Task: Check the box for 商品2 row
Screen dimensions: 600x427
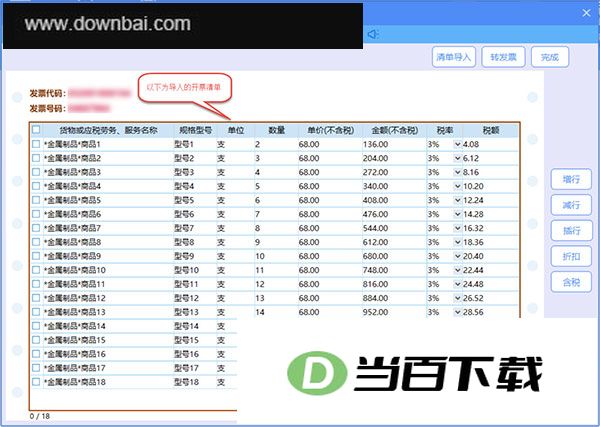Action: pos(36,158)
